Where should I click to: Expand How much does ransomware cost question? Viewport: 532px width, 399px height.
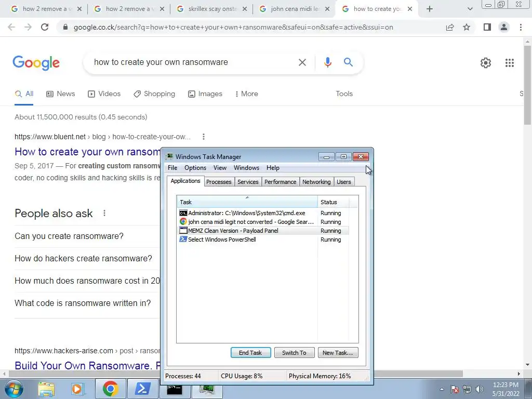point(87,281)
